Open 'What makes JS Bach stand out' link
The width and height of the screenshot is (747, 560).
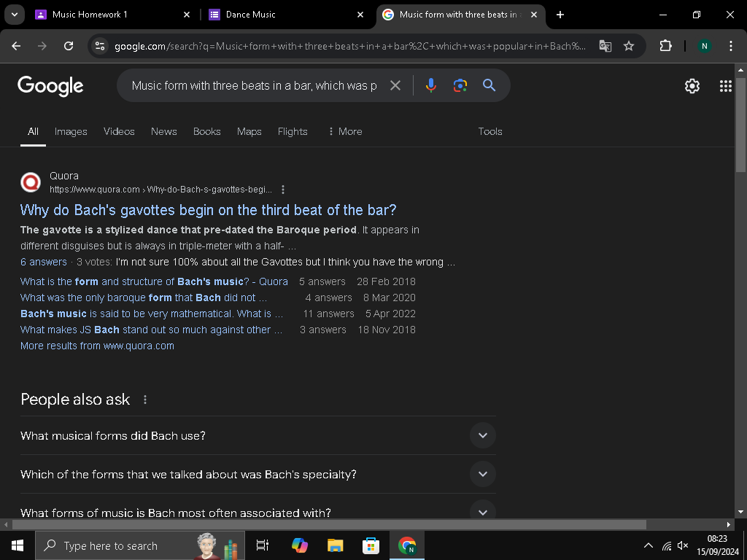point(151,330)
